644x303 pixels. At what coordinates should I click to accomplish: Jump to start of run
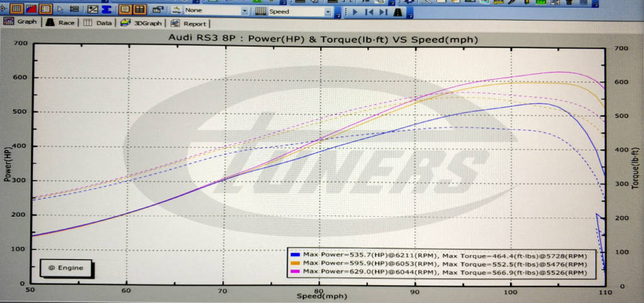(x=369, y=13)
